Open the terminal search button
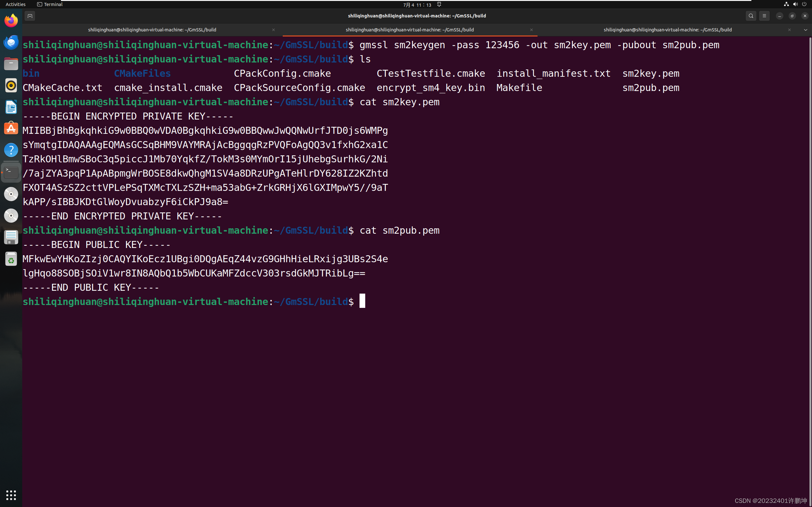This screenshot has width=812, height=507. click(751, 16)
